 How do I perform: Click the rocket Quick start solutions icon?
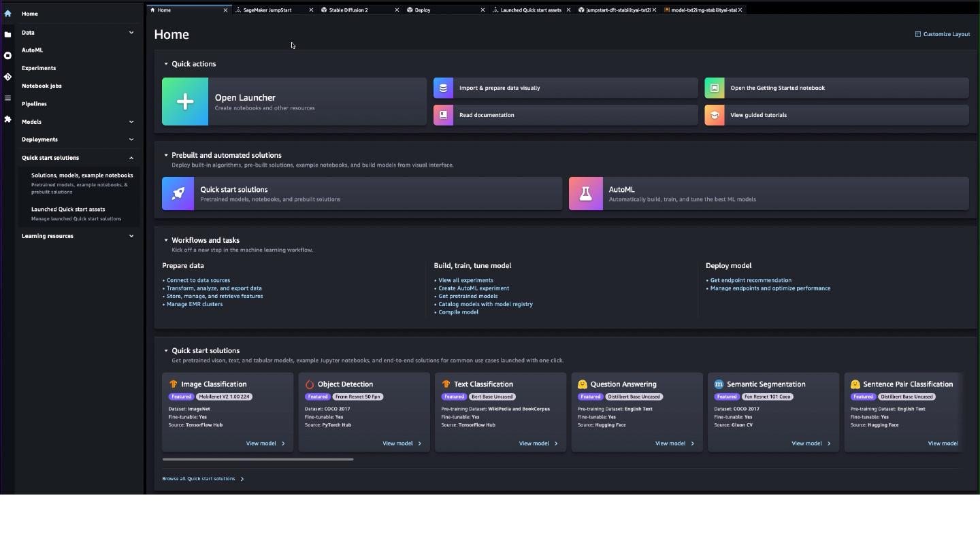(178, 194)
